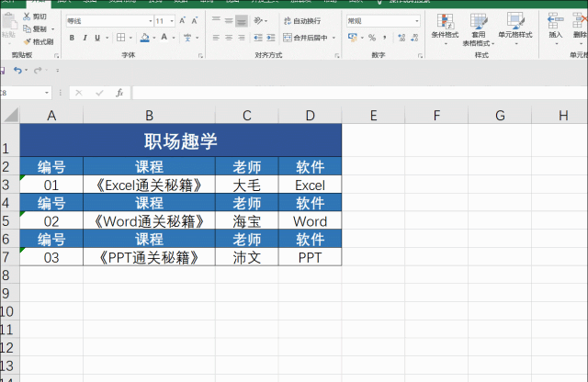Click Merge & Center (合并后居中)
The image size is (588, 382).
pyautogui.click(x=305, y=38)
